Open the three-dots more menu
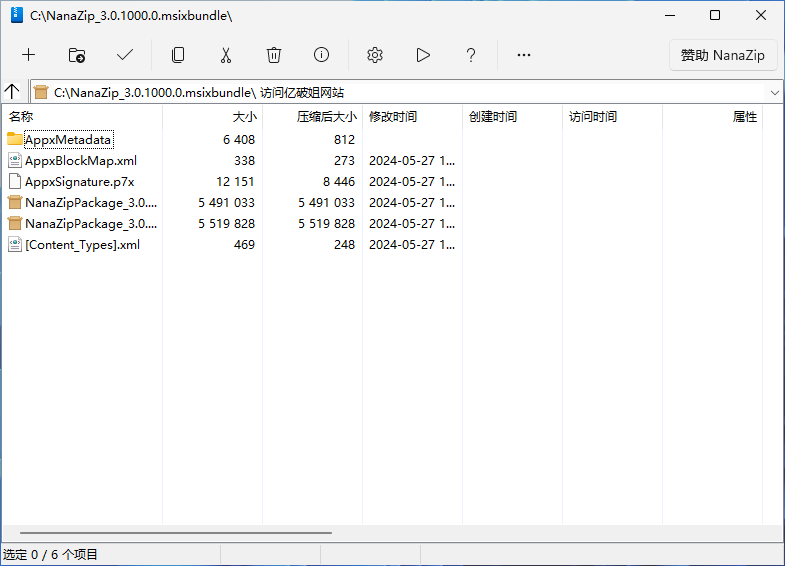 pos(524,55)
